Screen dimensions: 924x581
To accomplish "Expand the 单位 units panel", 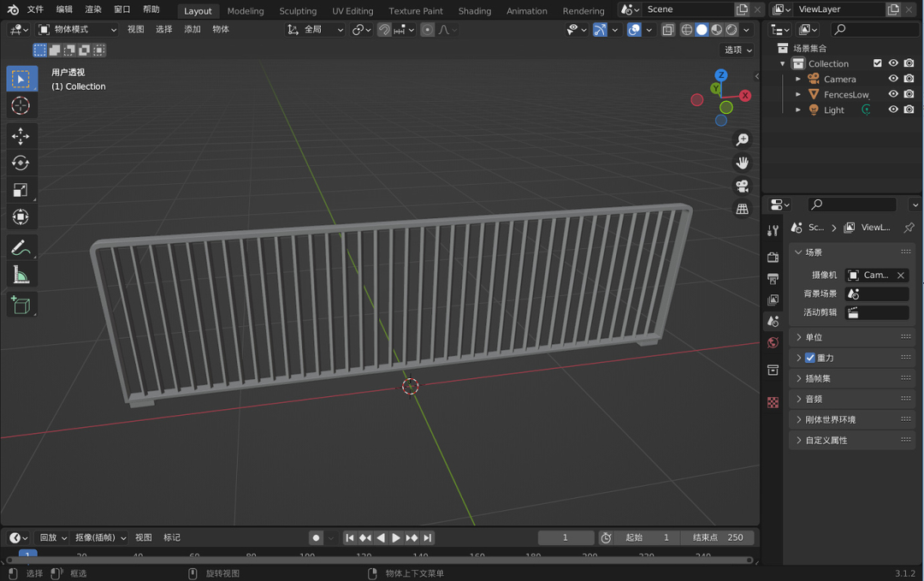I will coord(851,337).
